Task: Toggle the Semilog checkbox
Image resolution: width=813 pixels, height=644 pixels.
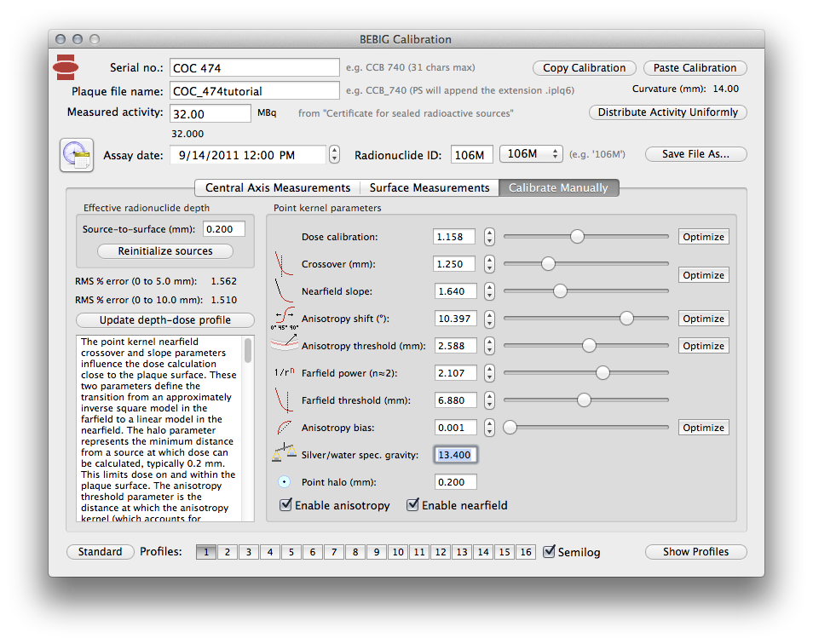Action: pos(550,551)
